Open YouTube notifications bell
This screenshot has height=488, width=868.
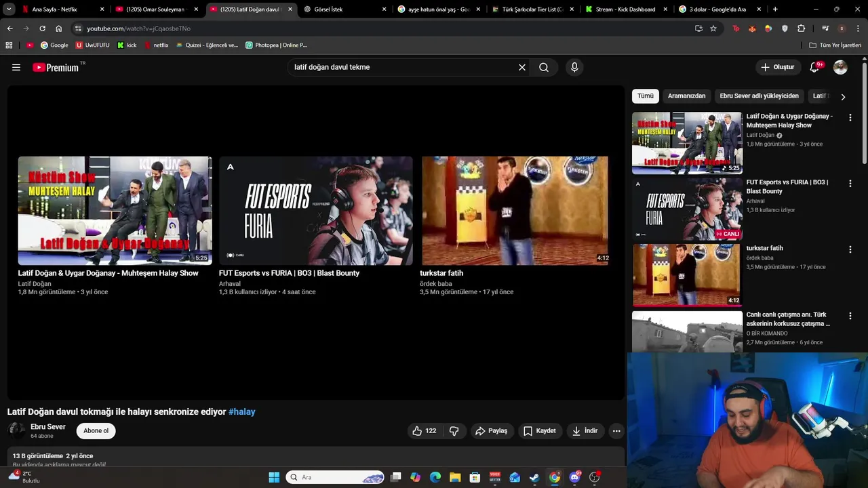point(816,67)
